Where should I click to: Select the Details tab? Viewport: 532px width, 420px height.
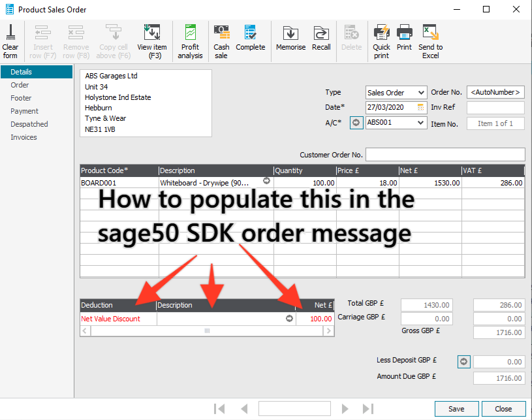pos(37,72)
